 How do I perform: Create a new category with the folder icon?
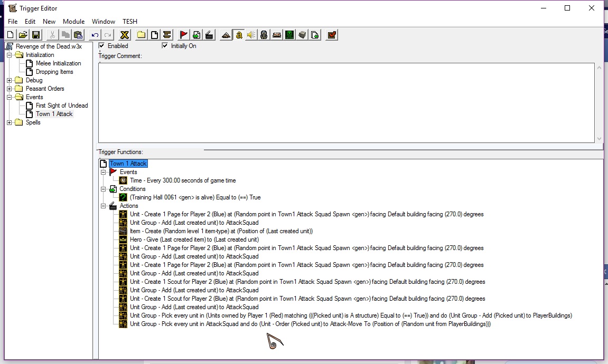(142, 35)
